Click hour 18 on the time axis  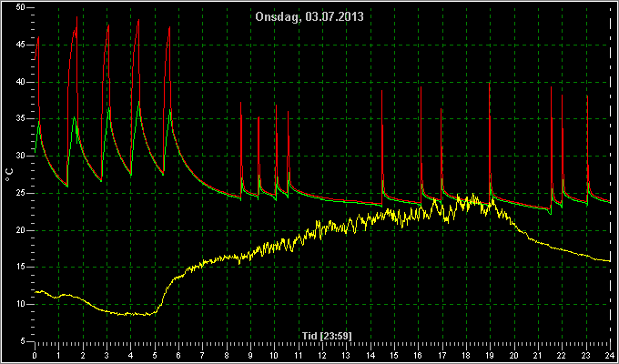tap(466, 355)
